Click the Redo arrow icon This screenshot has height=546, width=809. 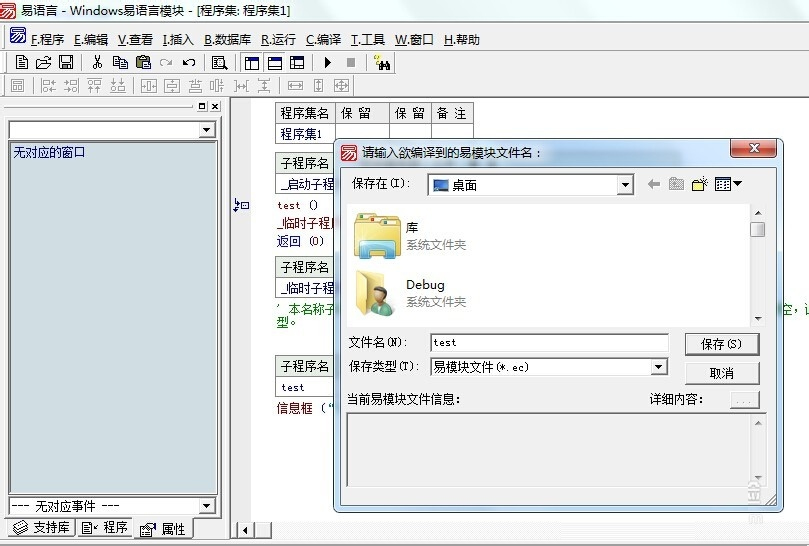click(166, 63)
